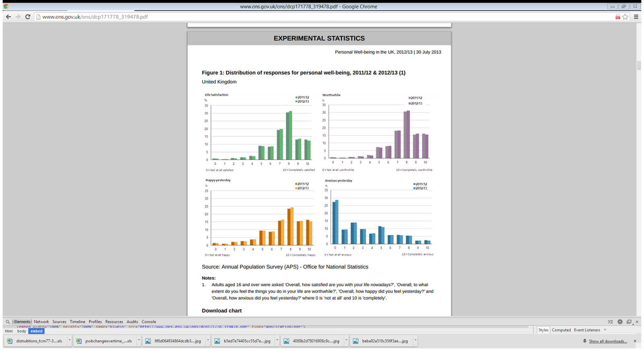
Task: Click the file icon of pwbchangeovertime xls download
Action: tap(79, 341)
